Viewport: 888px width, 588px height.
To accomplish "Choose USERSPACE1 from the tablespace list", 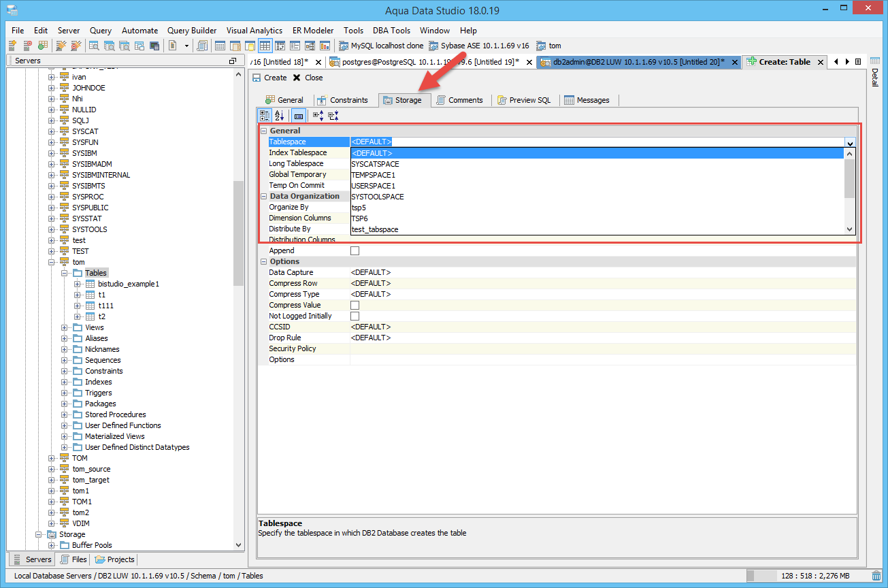I will (x=597, y=186).
